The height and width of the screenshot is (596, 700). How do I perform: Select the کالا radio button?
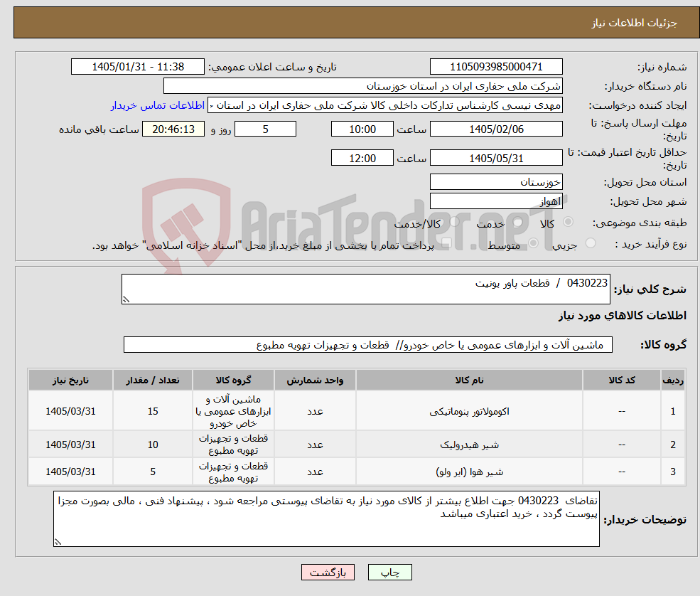tap(569, 222)
